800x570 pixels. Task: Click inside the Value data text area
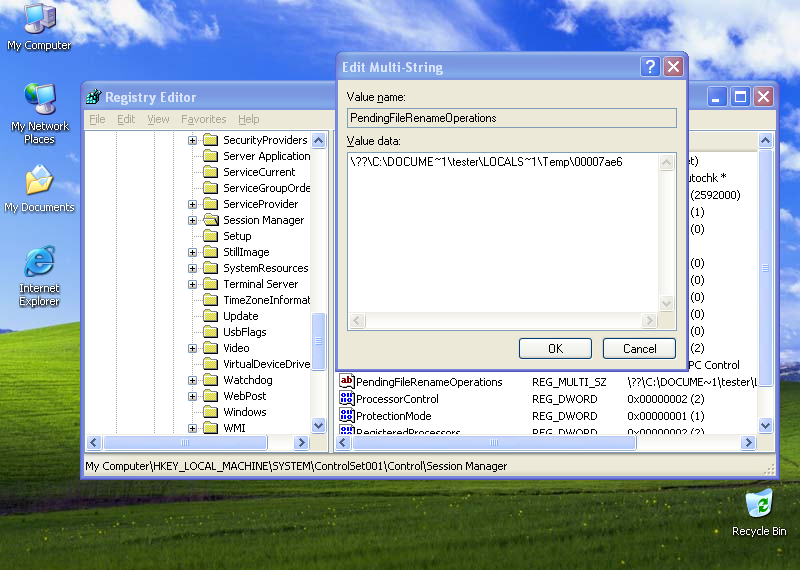503,233
